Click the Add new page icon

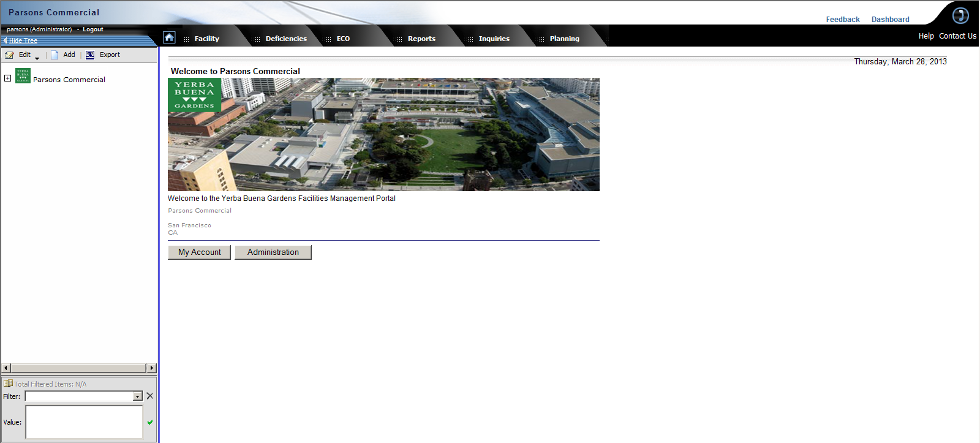pos(55,55)
